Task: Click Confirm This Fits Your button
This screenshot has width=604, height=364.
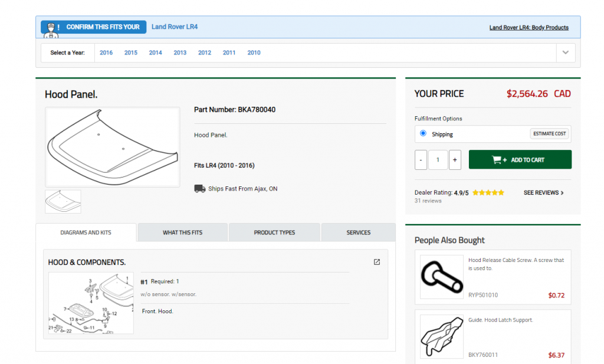Action: coord(94,27)
